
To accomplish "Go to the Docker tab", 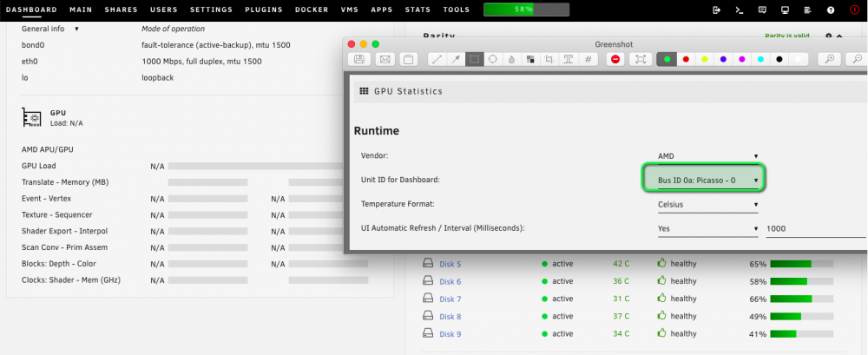I will pos(312,10).
